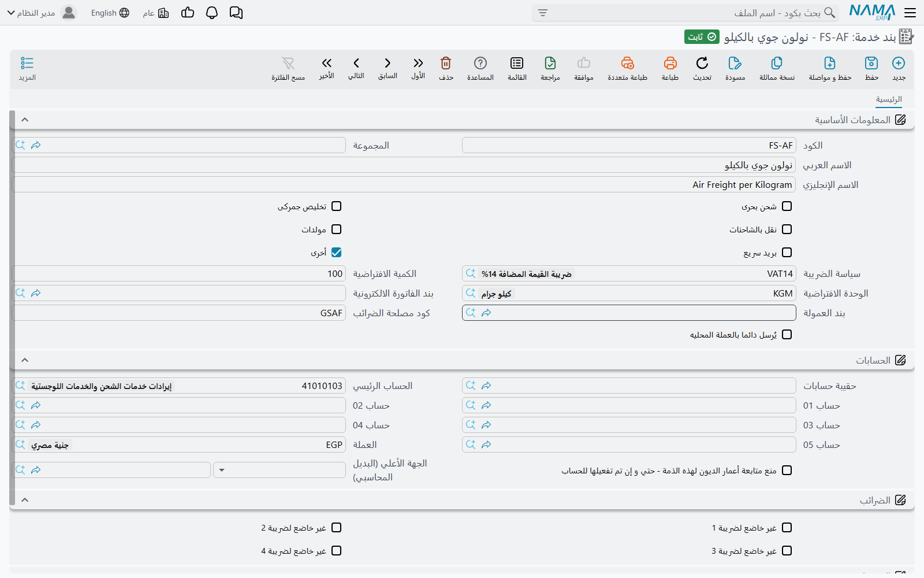Open the notifications bell icon

coord(212,13)
